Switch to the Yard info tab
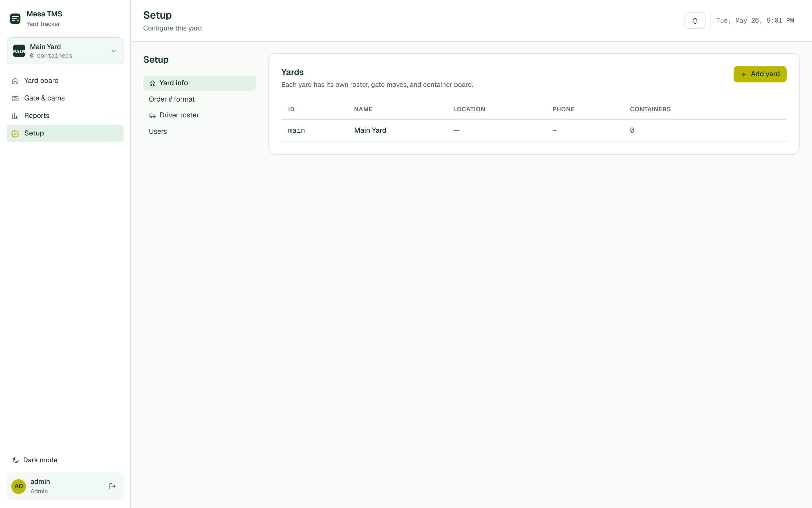The width and height of the screenshot is (812, 508). 199,83
